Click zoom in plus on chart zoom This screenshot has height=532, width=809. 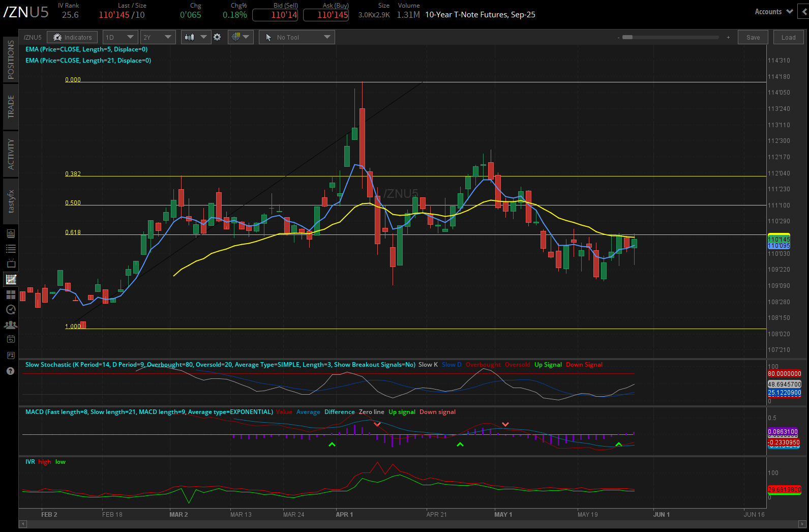728,38
